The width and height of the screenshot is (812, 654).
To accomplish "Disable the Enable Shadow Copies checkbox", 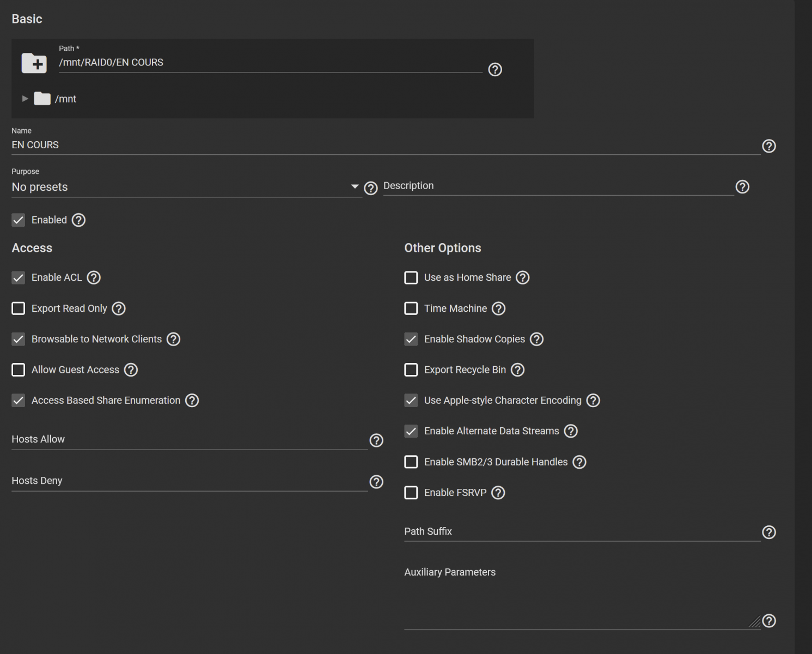I will point(411,340).
